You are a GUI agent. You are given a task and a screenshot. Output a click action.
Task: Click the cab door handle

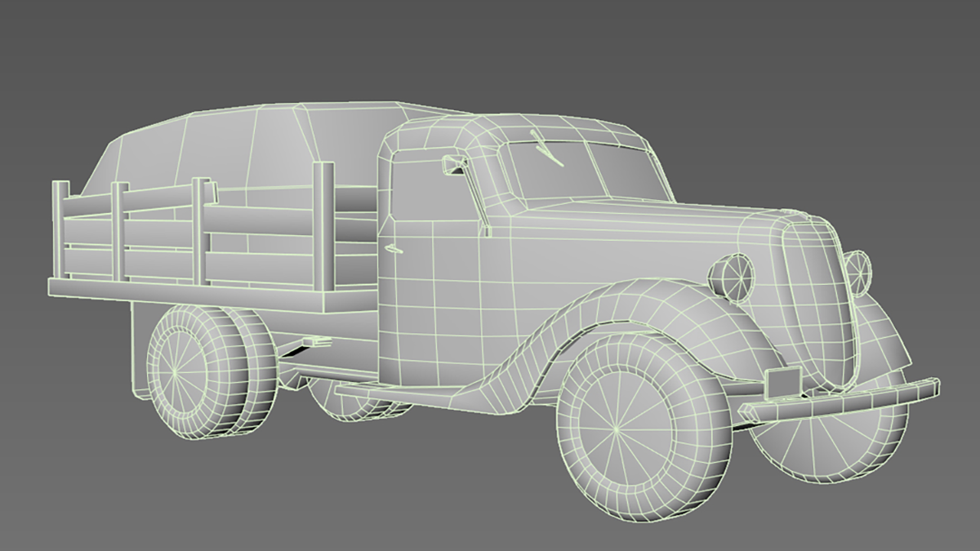394,250
